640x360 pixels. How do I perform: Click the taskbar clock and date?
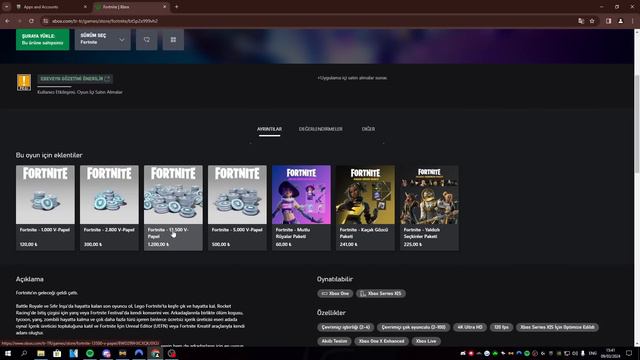click(611, 353)
